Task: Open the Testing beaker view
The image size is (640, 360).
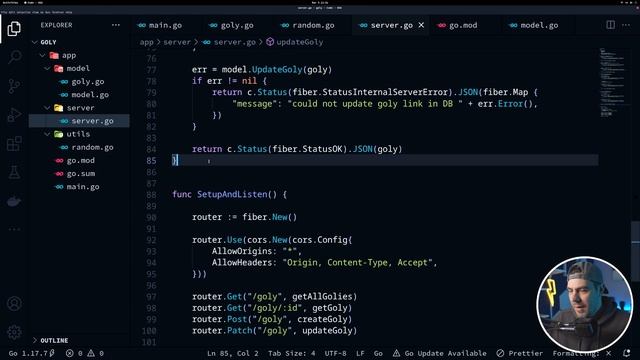Action: pos(14,173)
